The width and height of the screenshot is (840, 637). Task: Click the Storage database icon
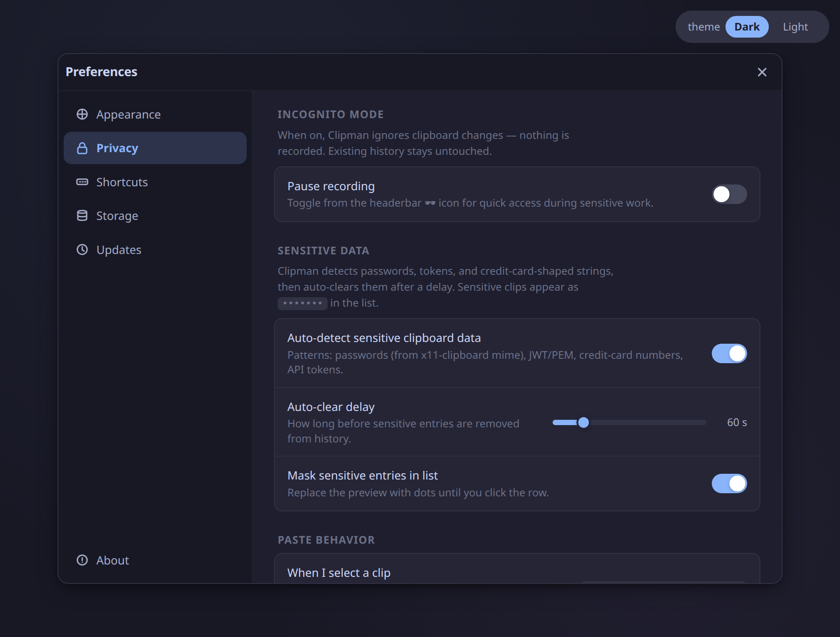click(82, 216)
